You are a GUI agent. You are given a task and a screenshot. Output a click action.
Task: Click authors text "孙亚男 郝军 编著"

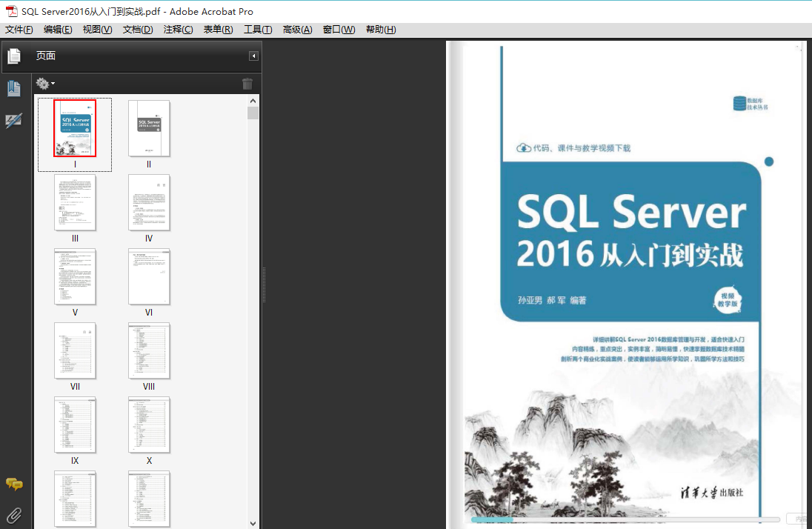[x=552, y=301]
